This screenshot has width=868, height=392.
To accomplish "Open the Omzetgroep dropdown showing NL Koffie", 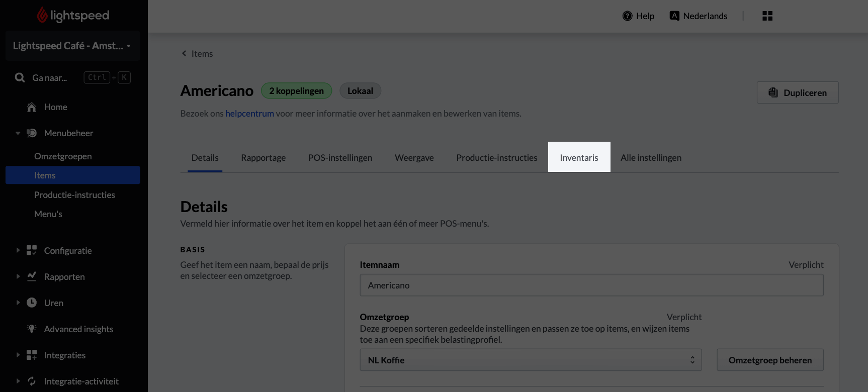I will click(x=531, y=360).
